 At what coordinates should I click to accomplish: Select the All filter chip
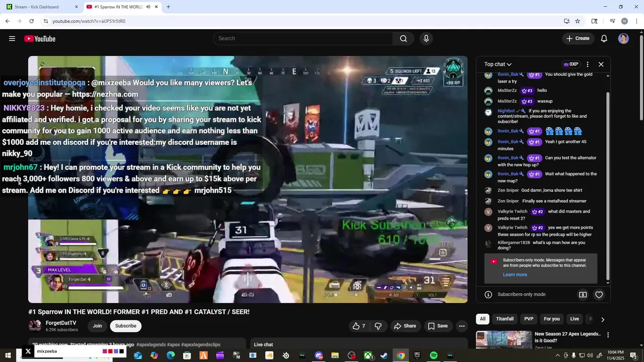point(482,319)
